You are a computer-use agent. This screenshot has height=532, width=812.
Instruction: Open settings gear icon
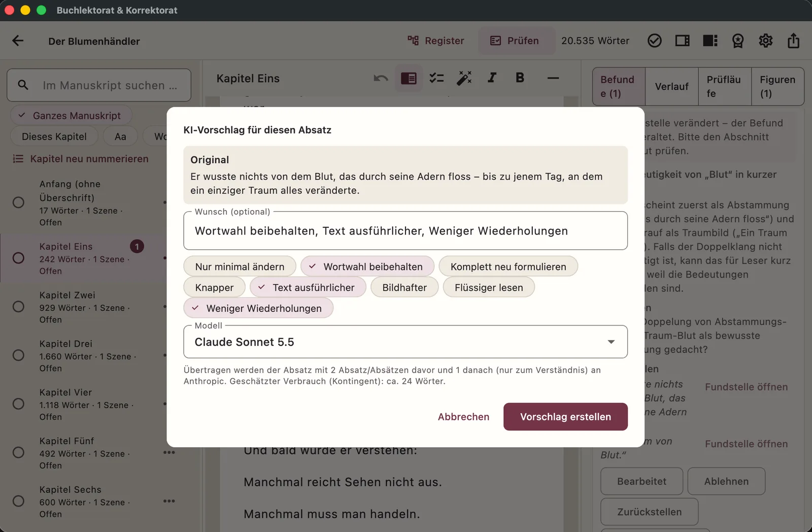pos(766,41)
